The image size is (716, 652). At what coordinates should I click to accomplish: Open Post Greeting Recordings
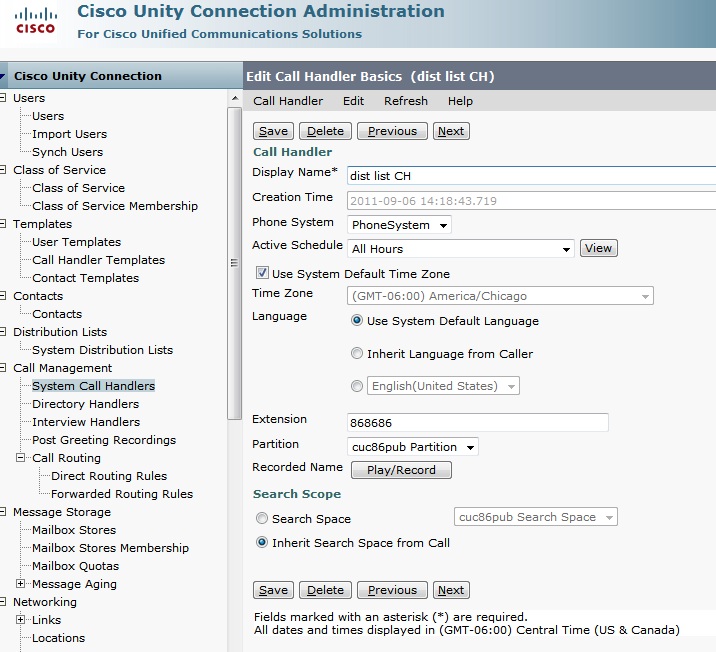(x=104, y=440)
